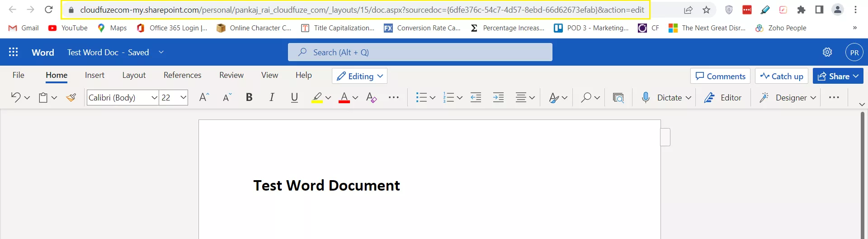Increase paragraph indent
The width and height of the screenshot is (868, 239).
[498, 97]
